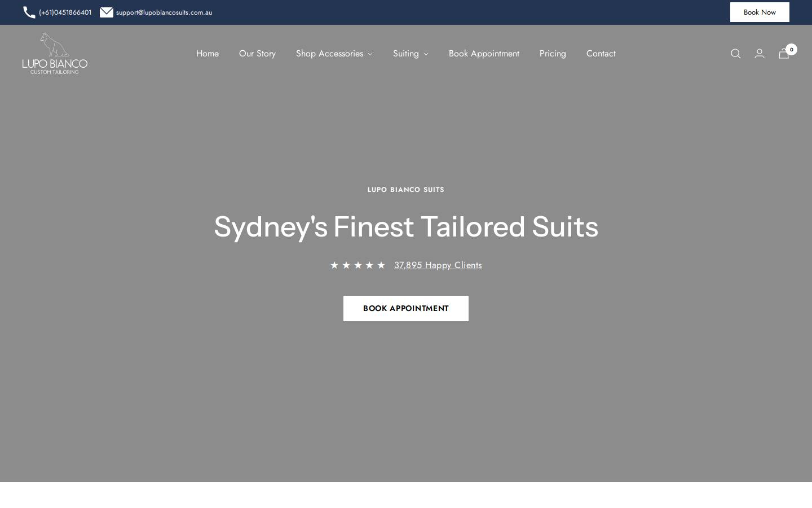Click the envelope email icon
Screen dimensions: 812x508
coord(107,12)
